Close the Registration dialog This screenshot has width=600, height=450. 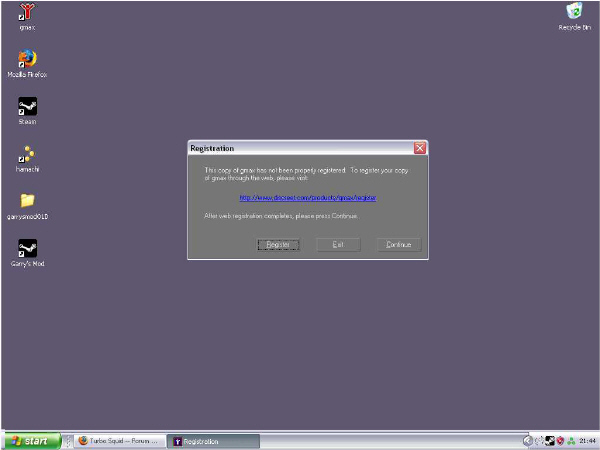coord(420,148)
